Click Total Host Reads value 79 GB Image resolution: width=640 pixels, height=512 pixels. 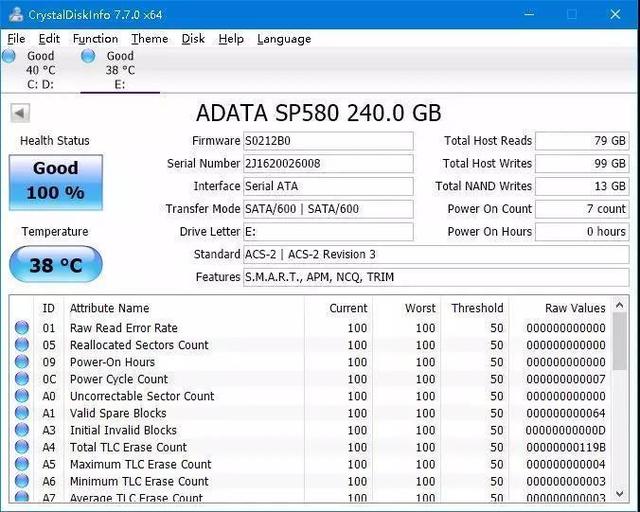(582, 141)
